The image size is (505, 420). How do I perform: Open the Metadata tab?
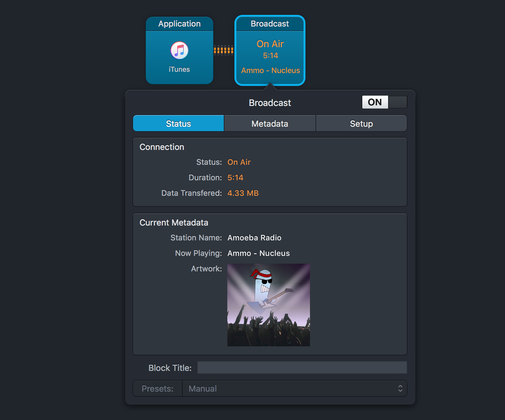pyautogui.click(x=270, y=123)
